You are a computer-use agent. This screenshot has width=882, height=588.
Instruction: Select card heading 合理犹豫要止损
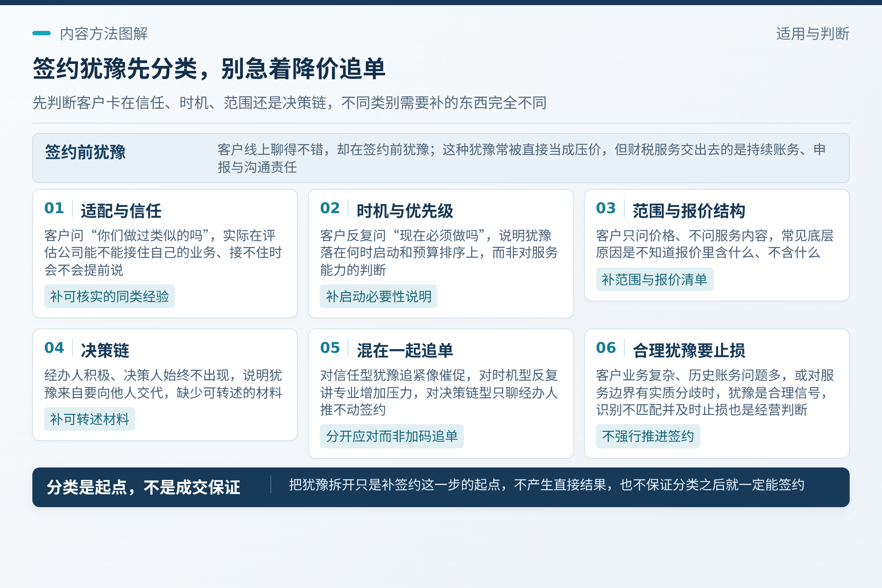coord(689,350)
